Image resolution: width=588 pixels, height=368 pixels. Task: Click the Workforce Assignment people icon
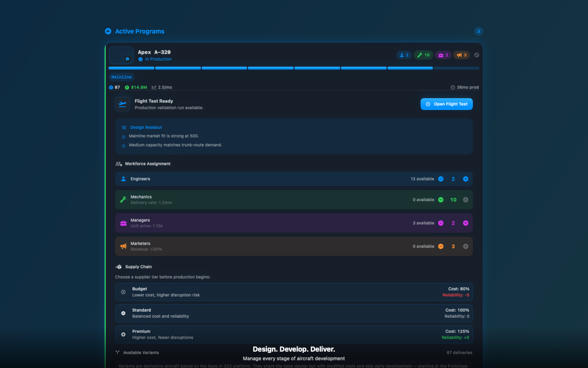point(119,164)
